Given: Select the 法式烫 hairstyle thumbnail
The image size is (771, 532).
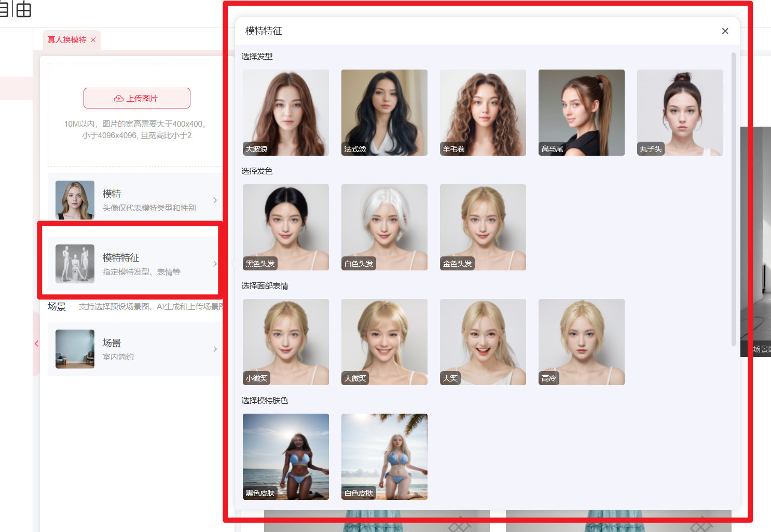Looking at the screenshot, I should 384,113.
